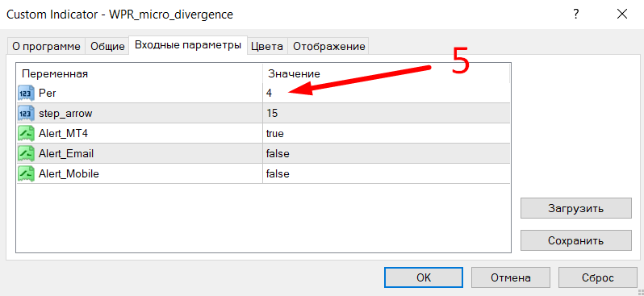Select the Alert_MT4 value true

coord(387,133)
